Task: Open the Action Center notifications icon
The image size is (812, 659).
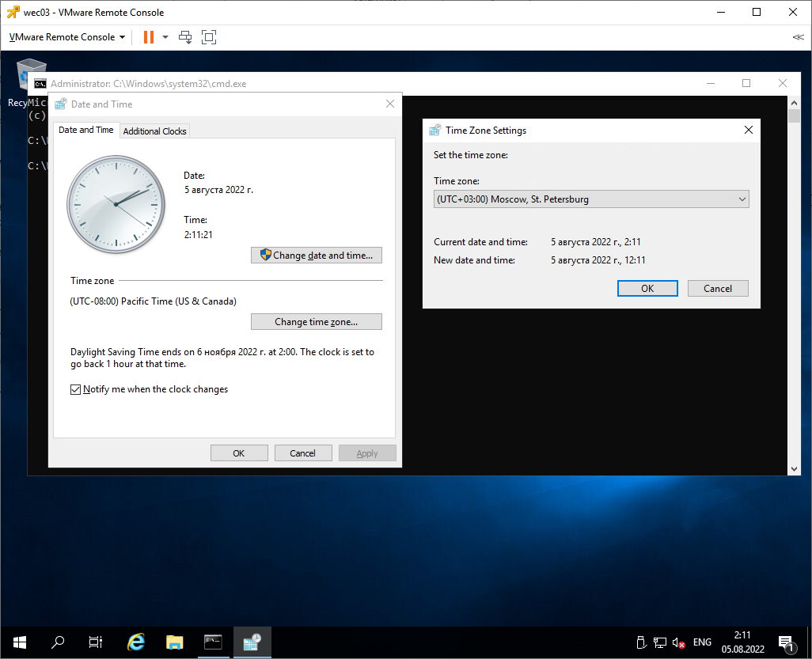Action: (786, 643)
